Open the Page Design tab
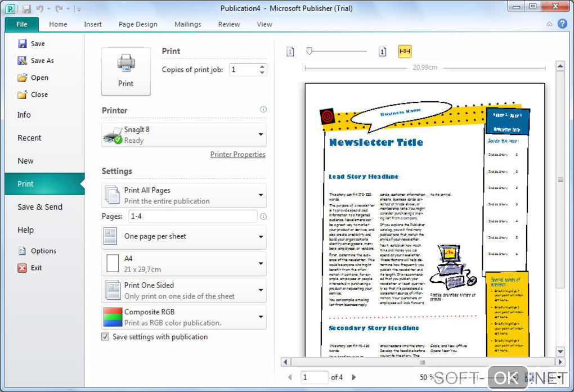This screenshot has height=392, width=574. click(138, 24)
